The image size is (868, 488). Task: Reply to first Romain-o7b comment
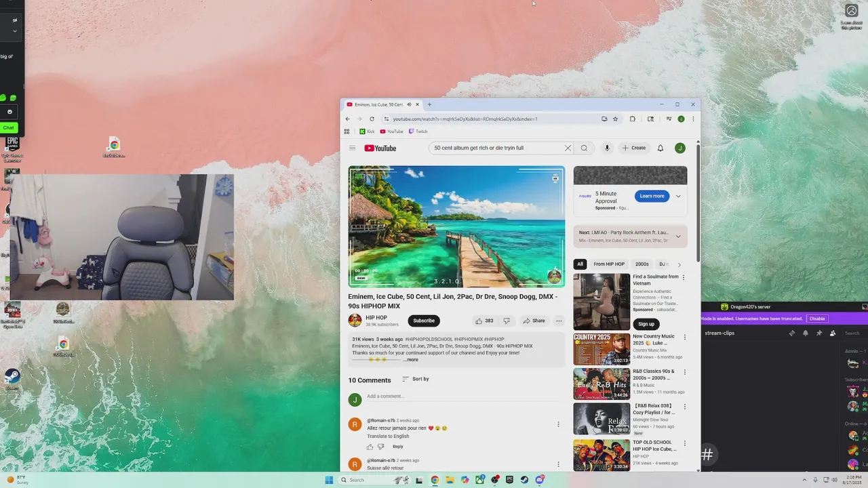tap(398, 447)
